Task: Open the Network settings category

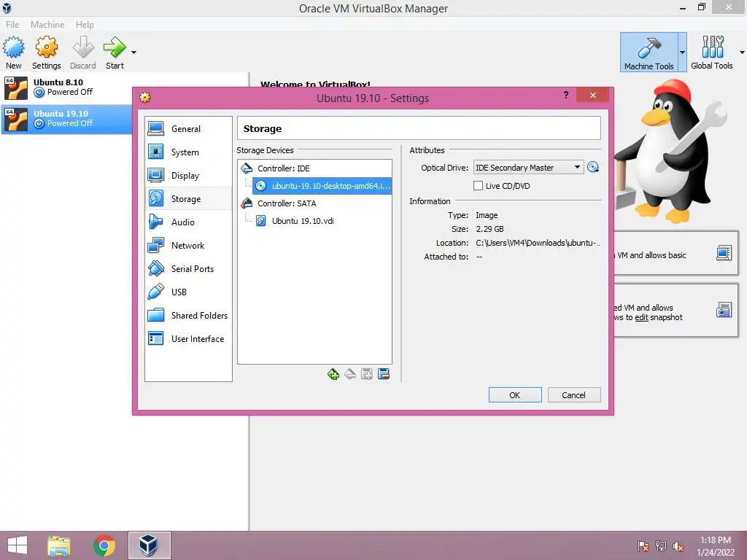Action: pyautogui.click(x=188, y=245)
